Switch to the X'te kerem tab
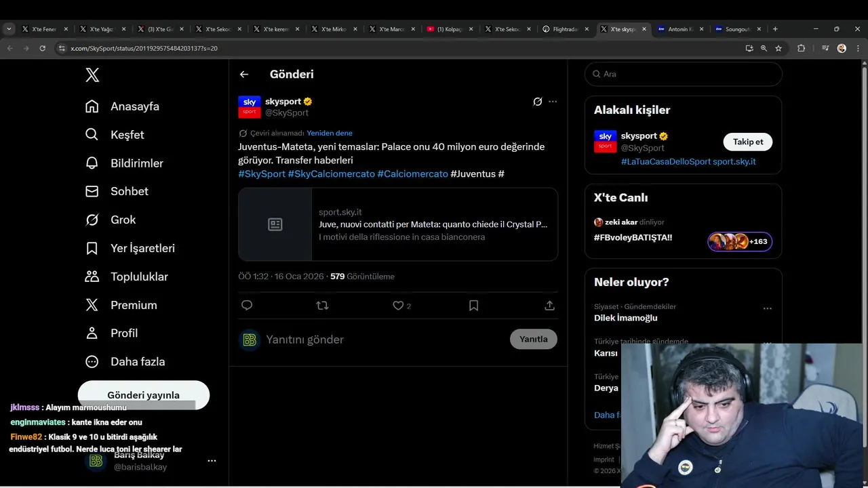The width and height of the screenshot is (868, 488). click(275, 29)
